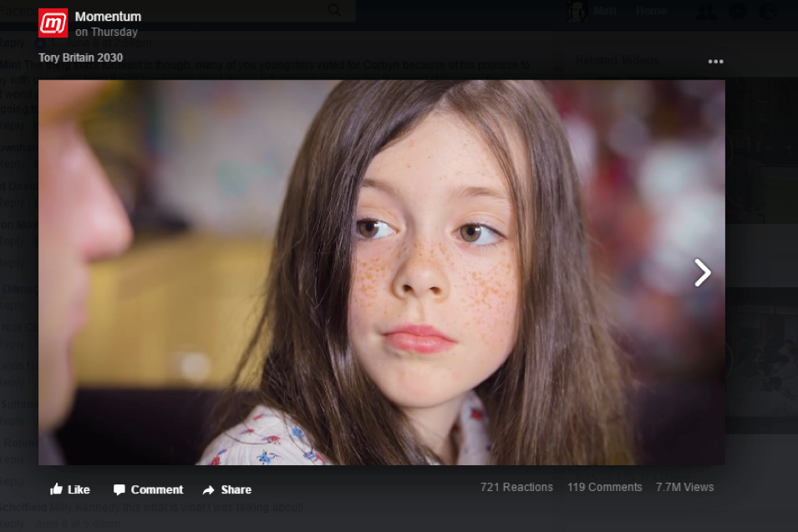Open Matt's profile picture in the top bar
798x532 pixels.
[x=577, y=11]
